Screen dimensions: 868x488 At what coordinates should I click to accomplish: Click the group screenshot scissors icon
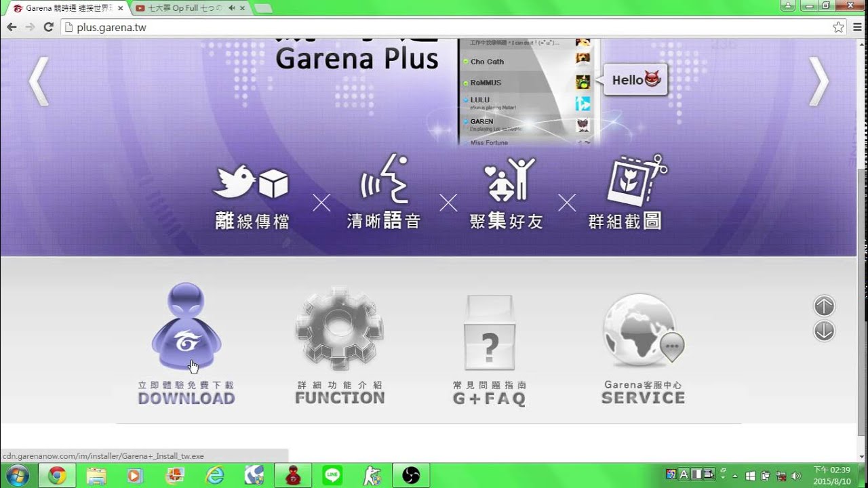point(637,180)
